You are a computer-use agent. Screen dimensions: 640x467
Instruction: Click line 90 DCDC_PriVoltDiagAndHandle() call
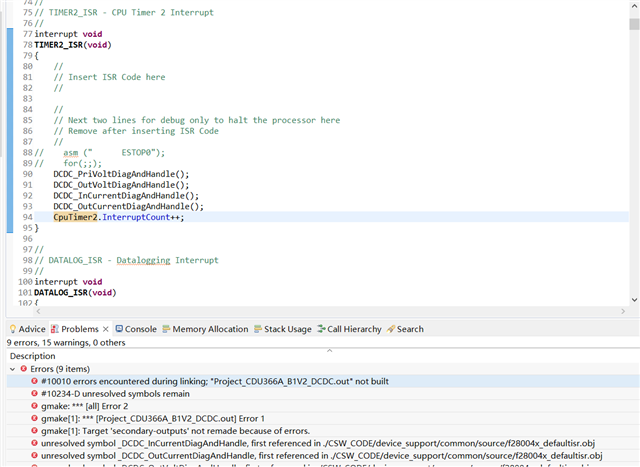point(121,174)
